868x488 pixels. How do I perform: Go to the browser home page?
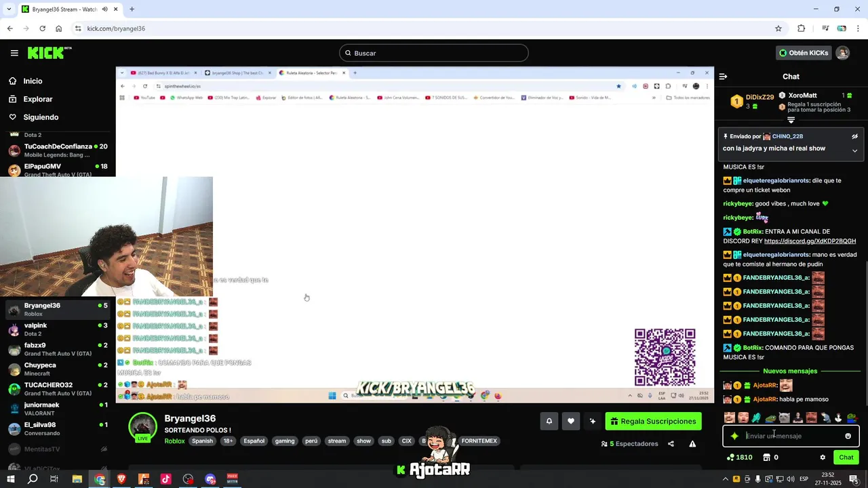coord(59,28)
